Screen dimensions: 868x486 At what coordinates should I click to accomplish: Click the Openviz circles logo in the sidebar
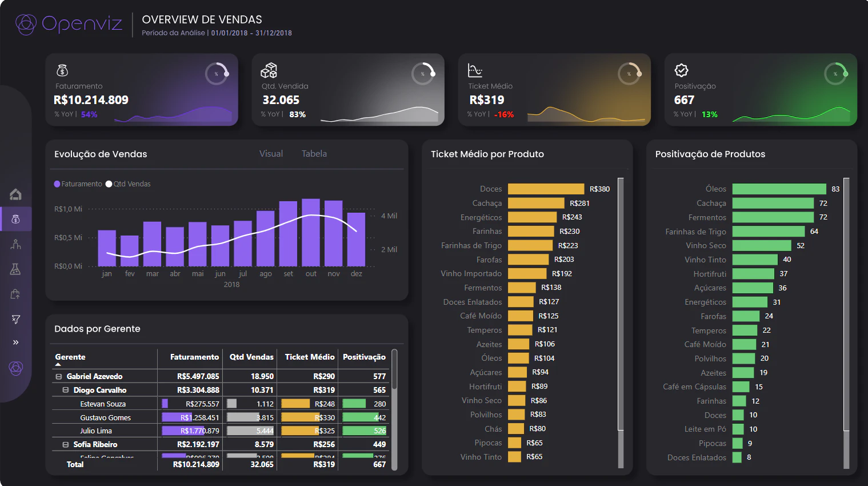16,368
